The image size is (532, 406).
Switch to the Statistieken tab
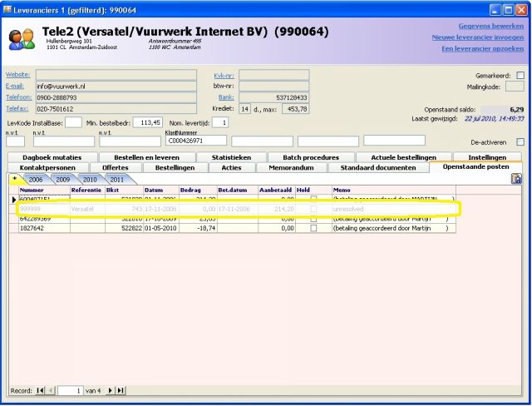pyautogui.click(x=230, y=156)
